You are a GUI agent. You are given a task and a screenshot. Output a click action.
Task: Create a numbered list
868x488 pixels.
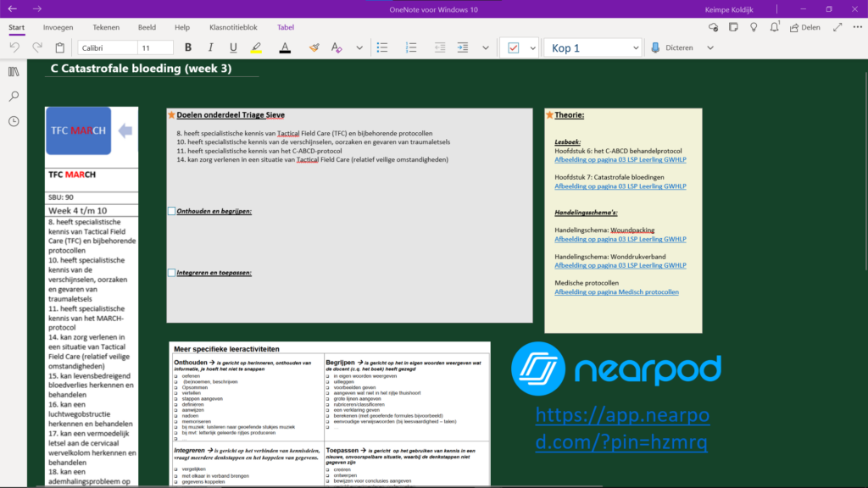(x=411, y=48)
